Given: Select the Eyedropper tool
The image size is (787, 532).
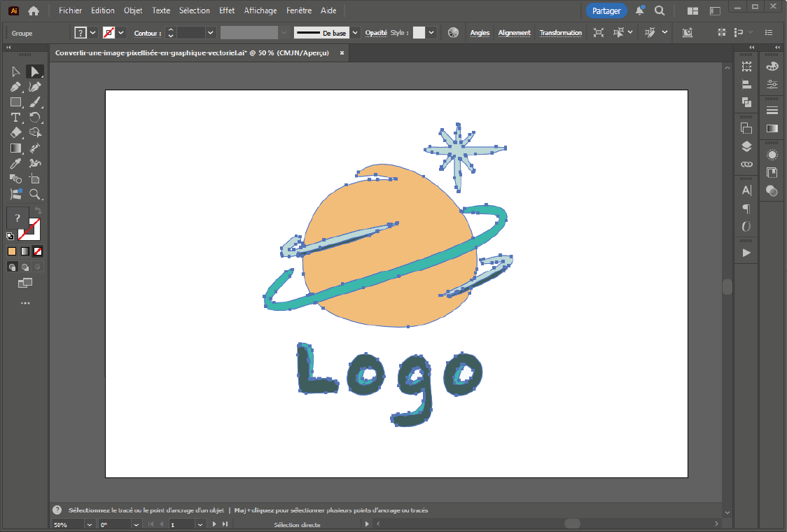Looking at the screenshot, I should tap(15, 164).
